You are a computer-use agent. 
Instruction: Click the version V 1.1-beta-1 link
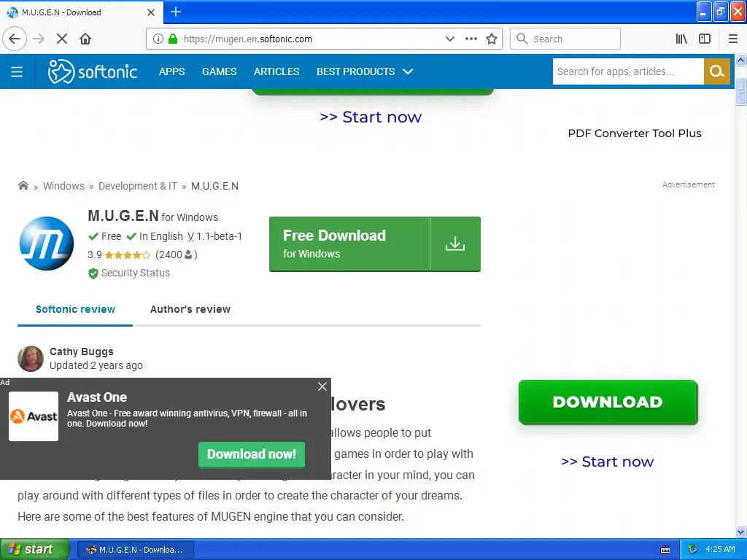point(215,236)
